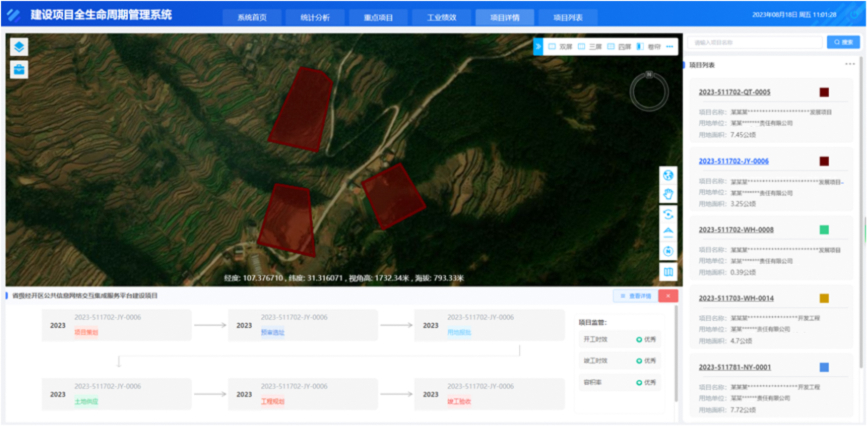Open project link 2023-511702-WH-0008
The width and height of the screenshot is (867, 426).
pos(733,229)
